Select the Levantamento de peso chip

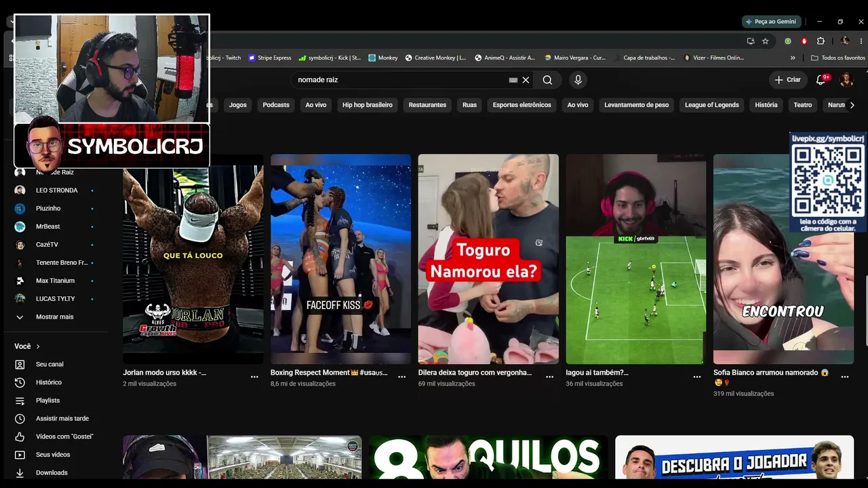tap(637, 105)
